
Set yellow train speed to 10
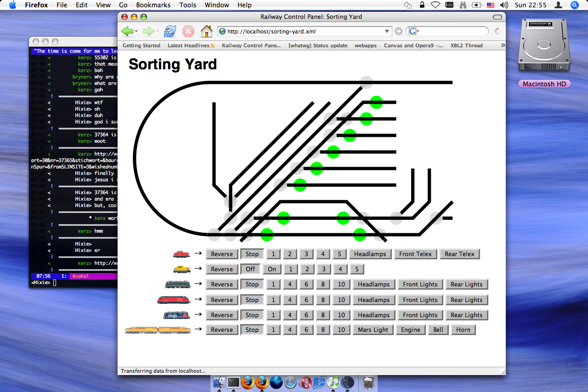341,330
